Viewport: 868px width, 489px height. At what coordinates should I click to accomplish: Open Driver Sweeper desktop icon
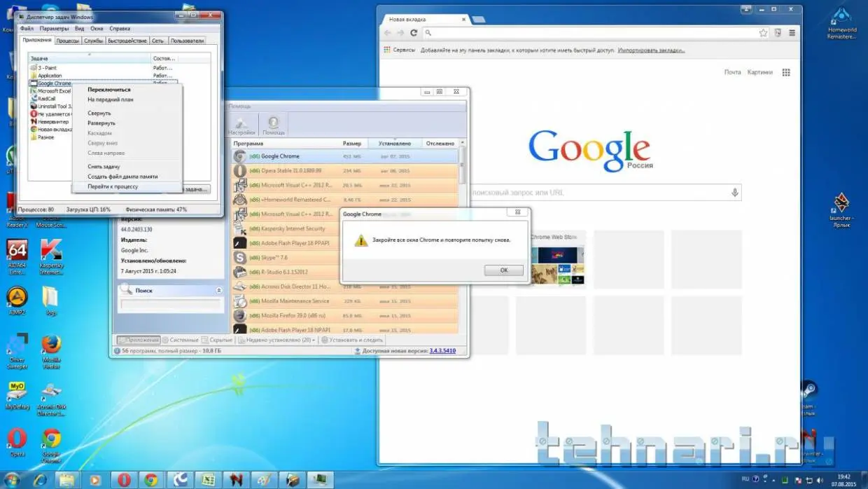[x=17, y=352]
